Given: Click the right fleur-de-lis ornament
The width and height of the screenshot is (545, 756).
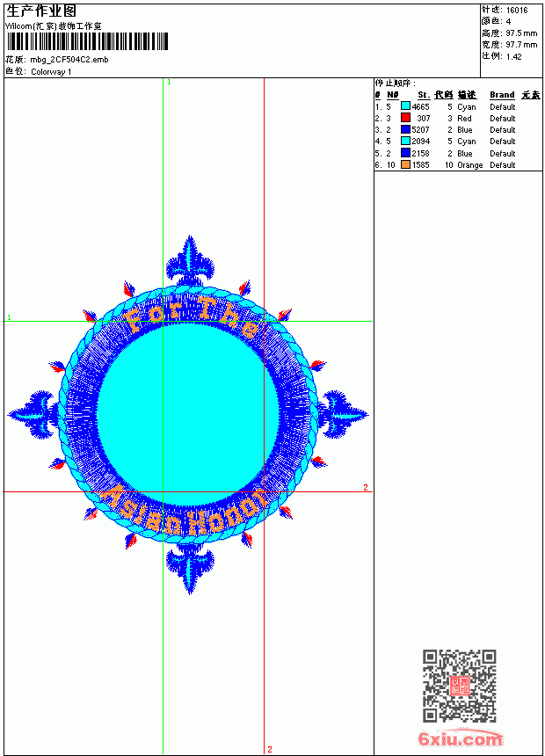Looking at the screenshot, I should (x=343, y=415).
